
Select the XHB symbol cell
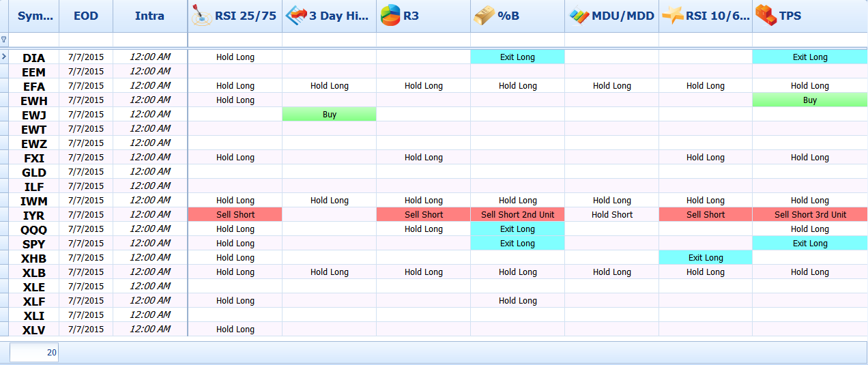[x=34, y=258]
